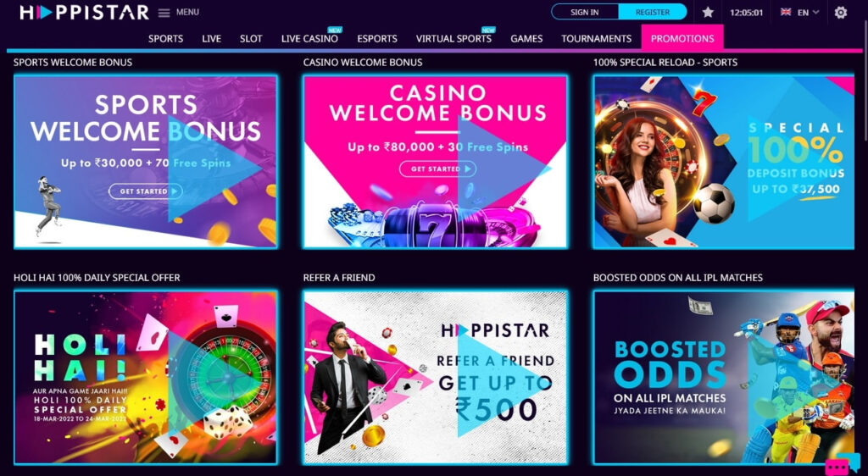
Task: Open Boosted Odds IPL matches banner
Action: pos(724,377)
